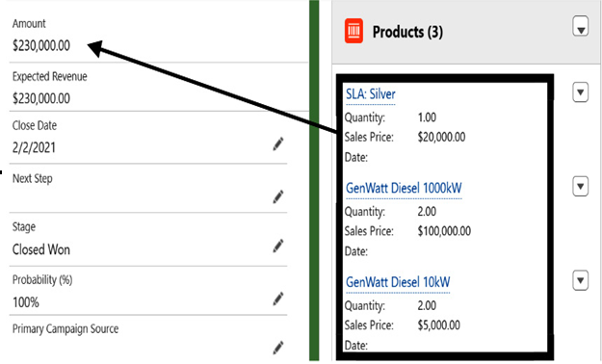Image resolution: width=602 pixels, height=364 pixels.
Task: Click the Close Date value 2/2/2021
Action: [x=34, y=147]
